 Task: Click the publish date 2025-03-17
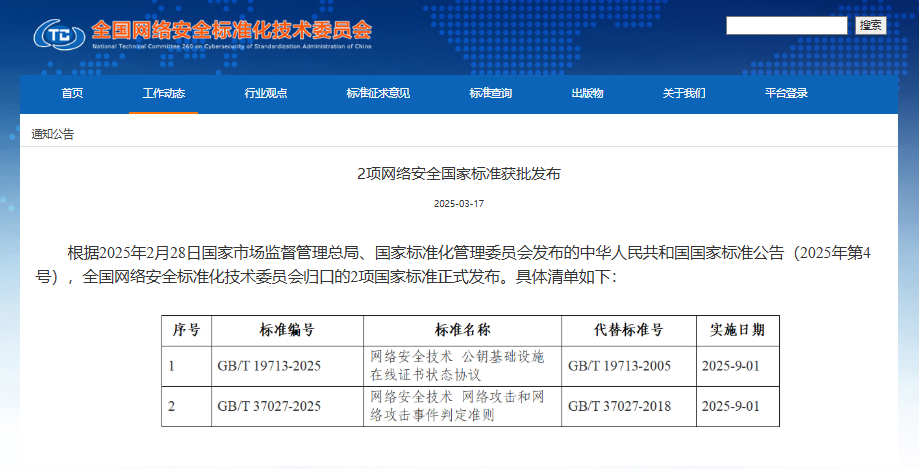coord(459,204)
